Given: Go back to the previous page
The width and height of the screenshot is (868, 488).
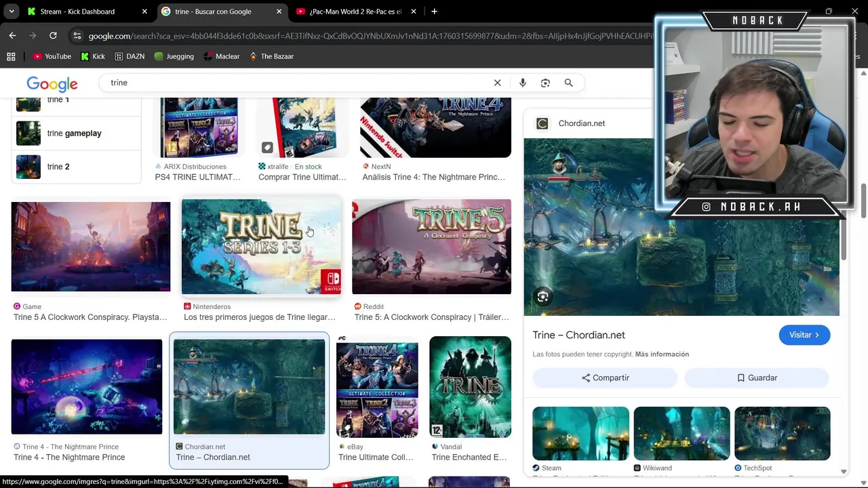Looking at the screenshot, I should coord(12,35).
